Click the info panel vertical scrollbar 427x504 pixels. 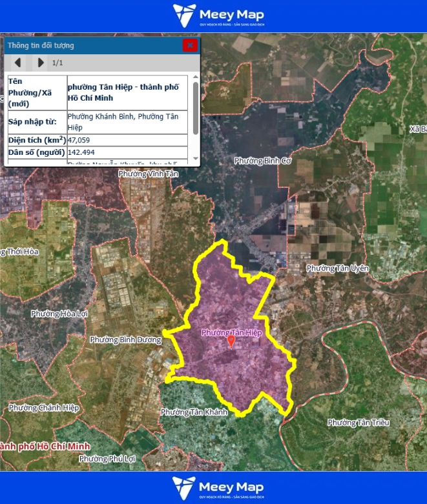pos(195,106)
